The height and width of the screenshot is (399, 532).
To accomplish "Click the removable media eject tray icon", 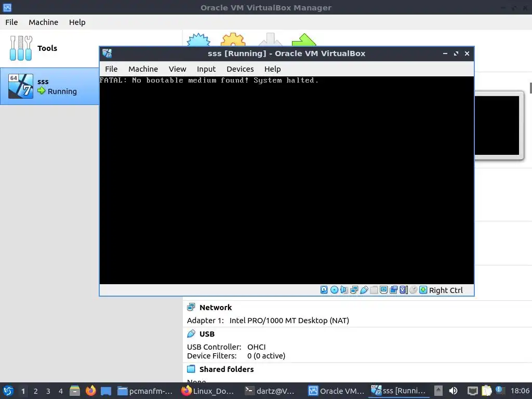I will pyautogui.click(x=438, y=391).
